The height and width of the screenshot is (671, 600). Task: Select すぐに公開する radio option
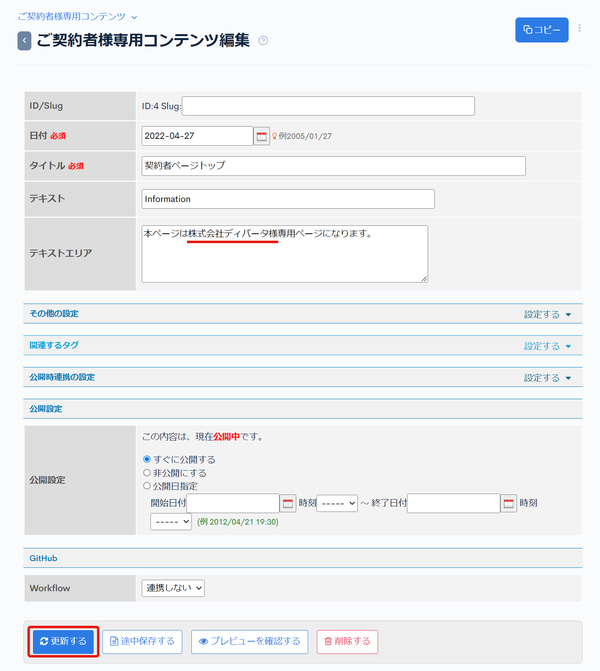pyautogui.click(x=147, y=459)
